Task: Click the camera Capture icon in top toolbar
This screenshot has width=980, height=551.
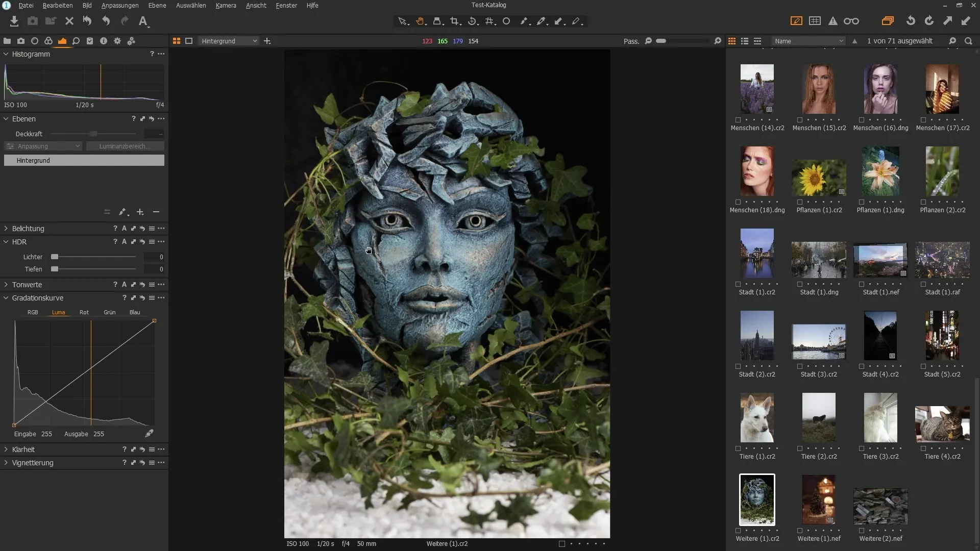Action: (33, 21)
